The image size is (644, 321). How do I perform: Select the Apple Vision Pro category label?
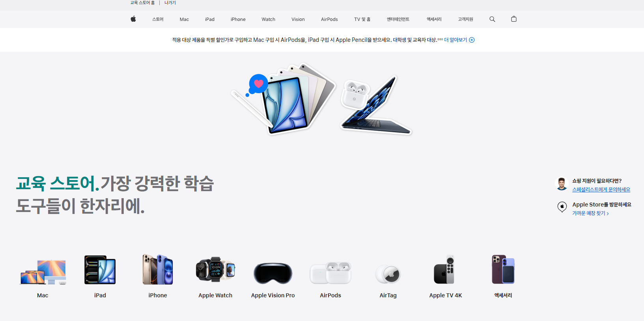tap(273, 295)
